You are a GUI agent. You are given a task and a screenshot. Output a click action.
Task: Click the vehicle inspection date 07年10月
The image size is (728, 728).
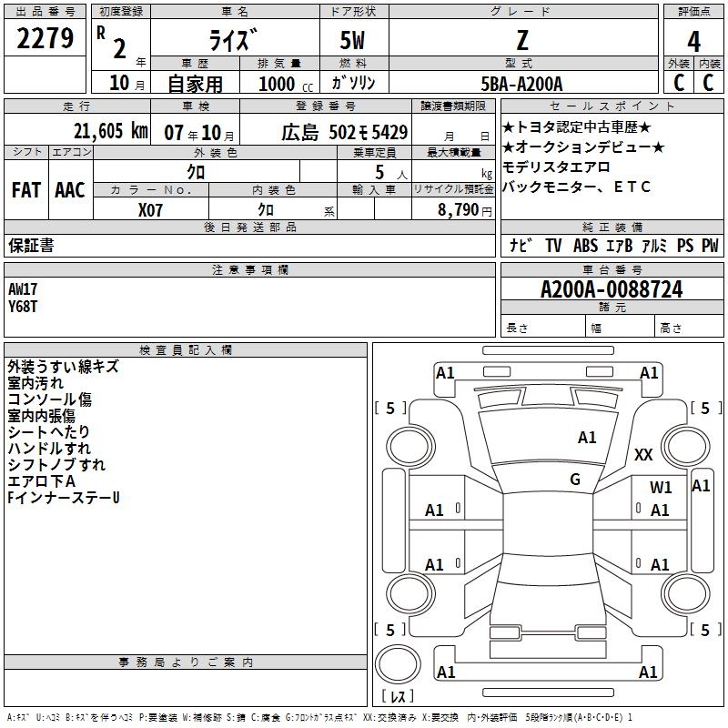point(199,133)
